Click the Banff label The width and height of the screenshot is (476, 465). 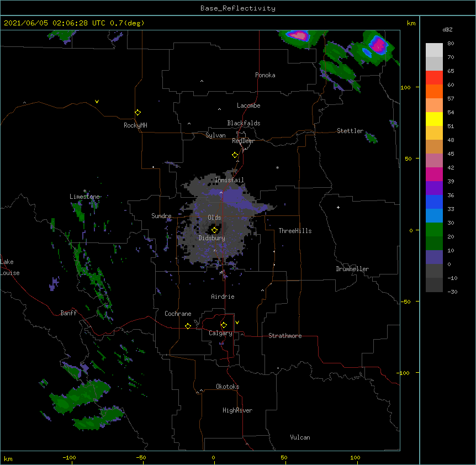point(68,313)
